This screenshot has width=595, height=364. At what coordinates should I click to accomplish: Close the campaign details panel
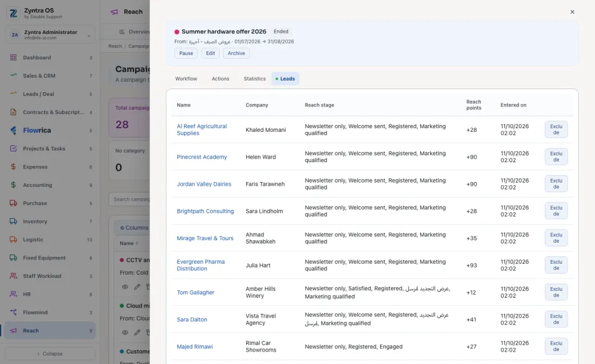click(572, 12)
